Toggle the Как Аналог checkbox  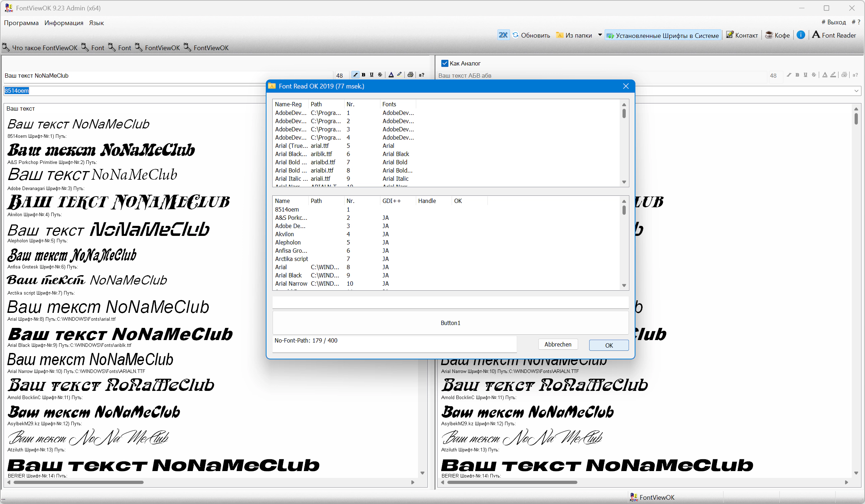click(445, 63)
